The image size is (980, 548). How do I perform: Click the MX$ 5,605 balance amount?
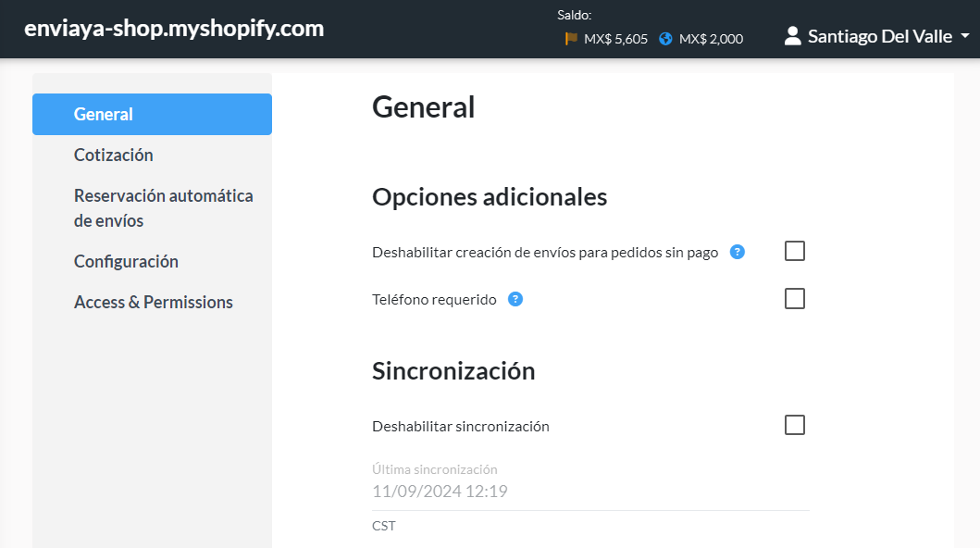[615, 39]
